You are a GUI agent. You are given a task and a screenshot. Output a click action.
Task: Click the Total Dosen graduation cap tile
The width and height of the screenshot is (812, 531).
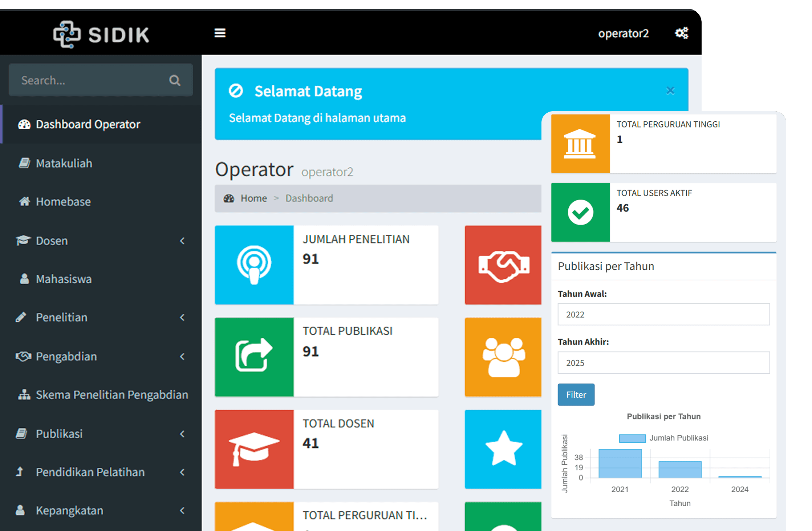coord(254,449)
